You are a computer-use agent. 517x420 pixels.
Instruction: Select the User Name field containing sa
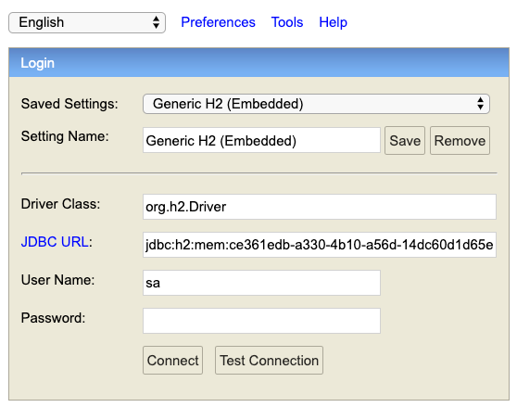click(261, 283)
